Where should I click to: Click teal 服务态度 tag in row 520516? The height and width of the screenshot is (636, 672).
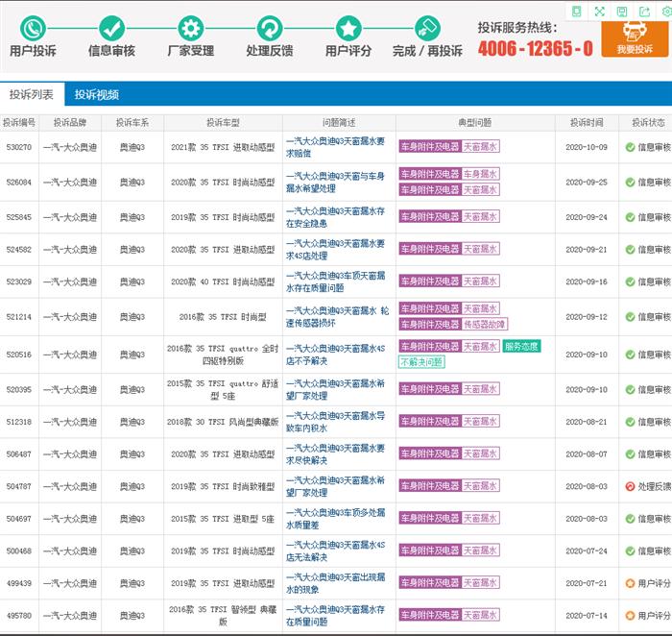pos(521,346)
